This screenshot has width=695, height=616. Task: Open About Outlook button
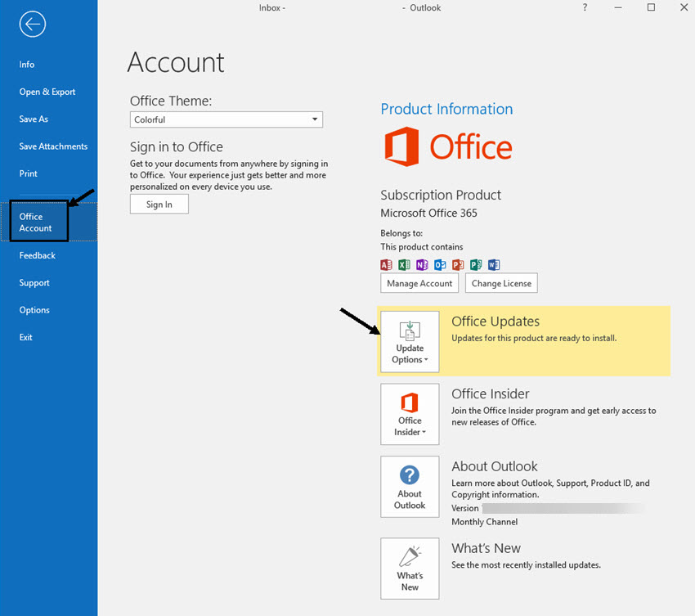(x=410, y=487)
